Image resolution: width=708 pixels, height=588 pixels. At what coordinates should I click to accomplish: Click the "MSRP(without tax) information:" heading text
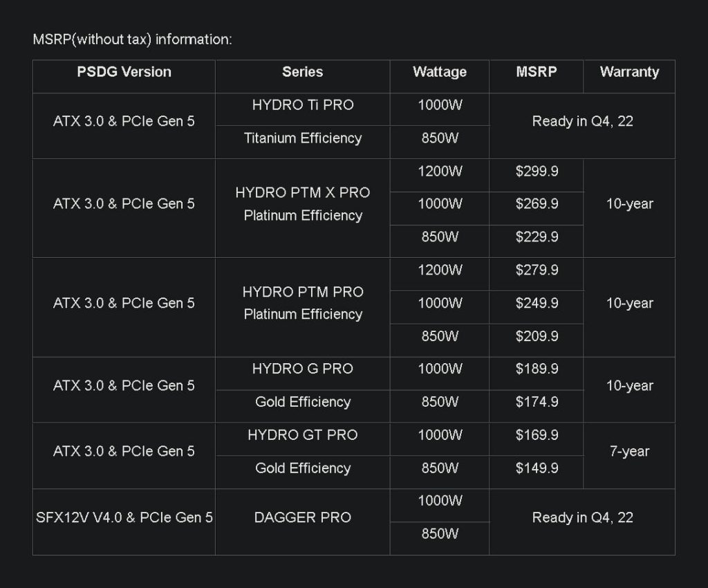coord(133,39)
